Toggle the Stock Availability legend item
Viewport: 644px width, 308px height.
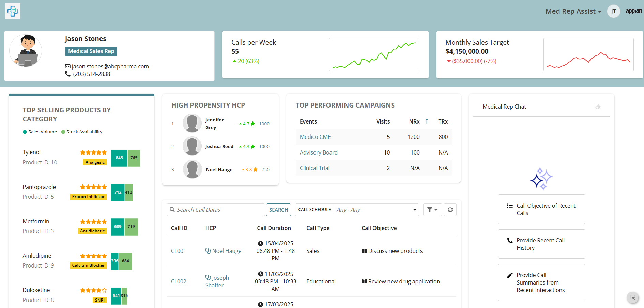tap(82, 132)
